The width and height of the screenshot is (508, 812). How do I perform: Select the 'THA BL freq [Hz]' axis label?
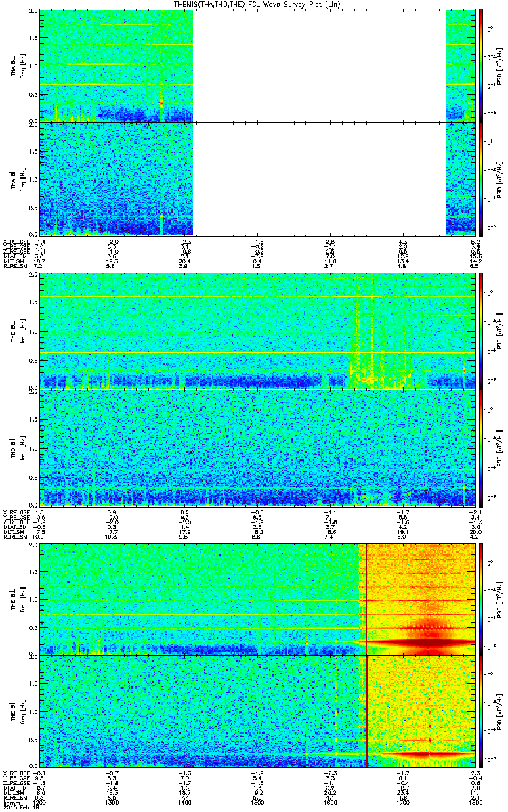[x=17, y=66]
